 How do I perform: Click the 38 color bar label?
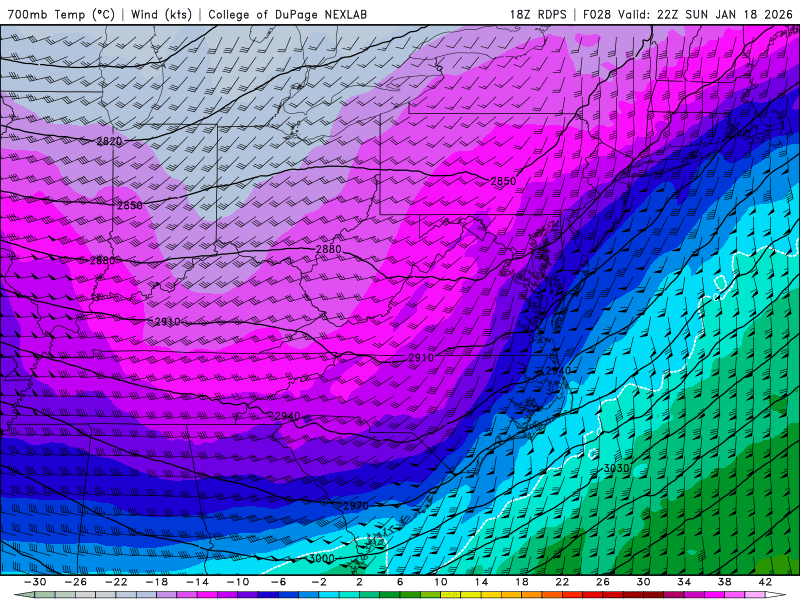[724, 582]
